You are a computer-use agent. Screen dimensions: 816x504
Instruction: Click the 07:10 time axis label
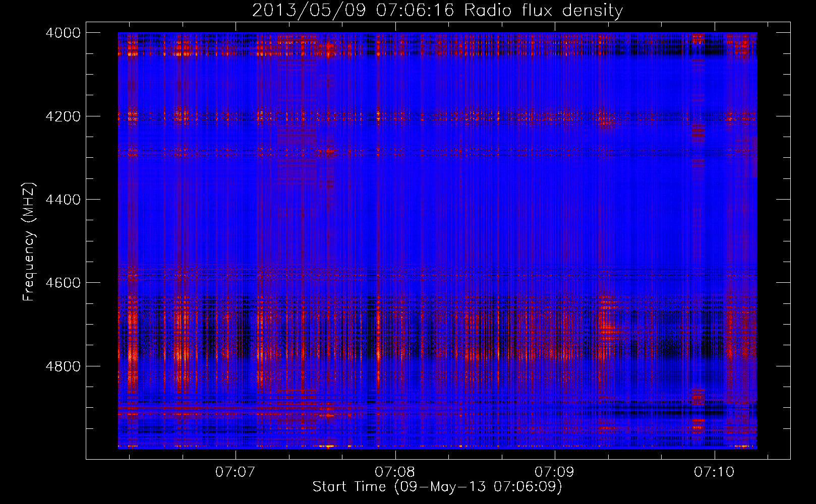pos(714,472)
